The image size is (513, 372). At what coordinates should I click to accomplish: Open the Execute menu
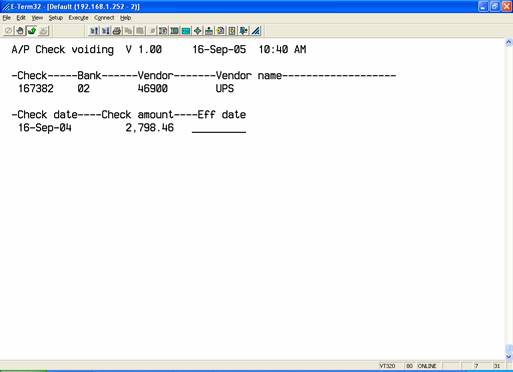click(78, 18)
